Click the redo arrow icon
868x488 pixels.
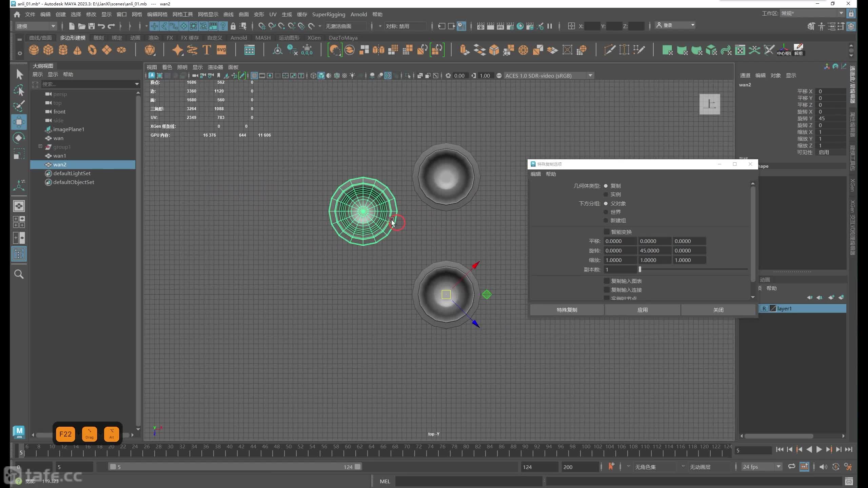click(x=111, y=26)
